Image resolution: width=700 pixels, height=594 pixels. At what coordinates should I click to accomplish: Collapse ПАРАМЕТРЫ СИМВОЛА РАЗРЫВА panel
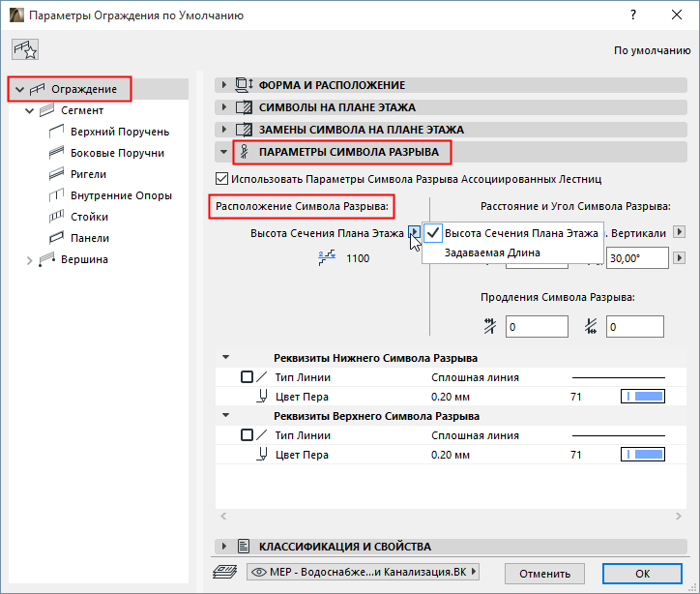coord(223,152)
